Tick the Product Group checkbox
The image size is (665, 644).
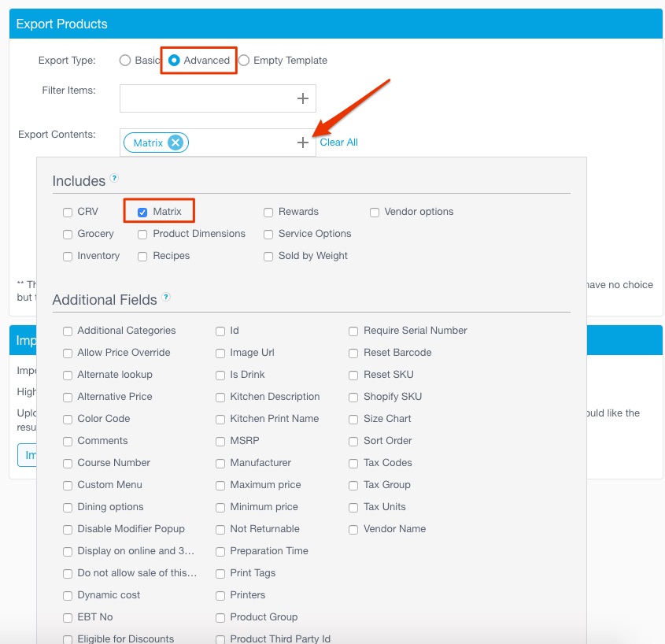pyautogui.click(x=220, y=618)
